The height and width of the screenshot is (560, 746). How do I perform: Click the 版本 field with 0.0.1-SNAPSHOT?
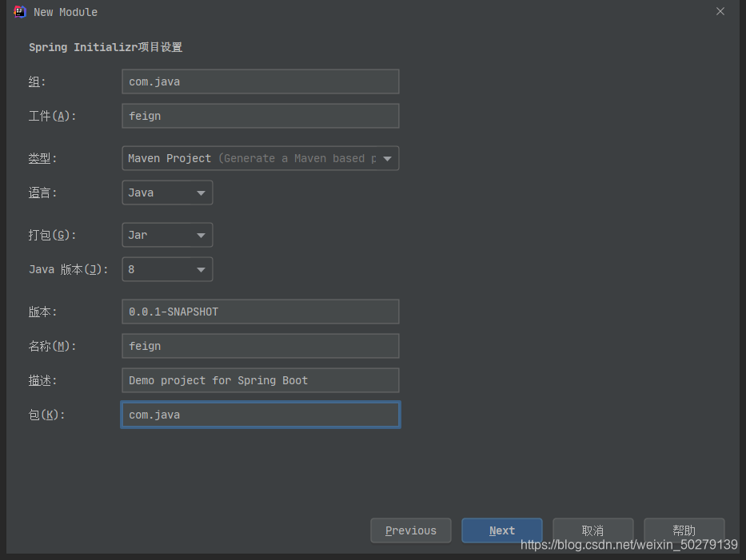point(260,312)
